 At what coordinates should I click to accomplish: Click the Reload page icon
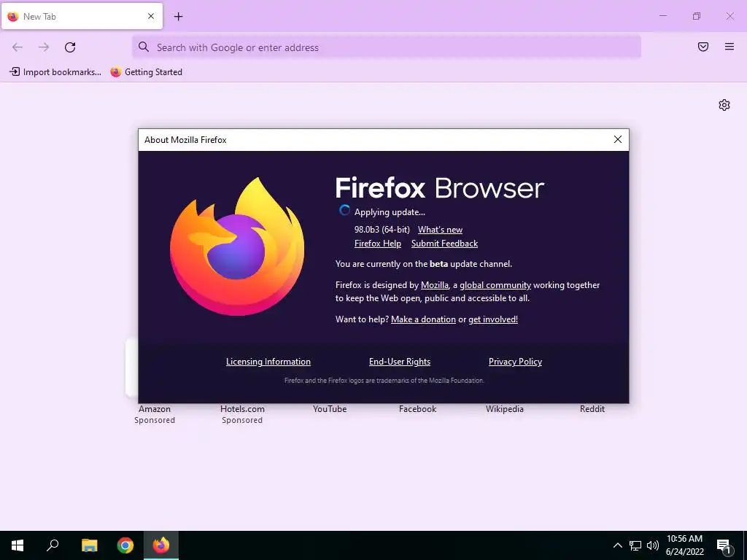click(70, 47)
